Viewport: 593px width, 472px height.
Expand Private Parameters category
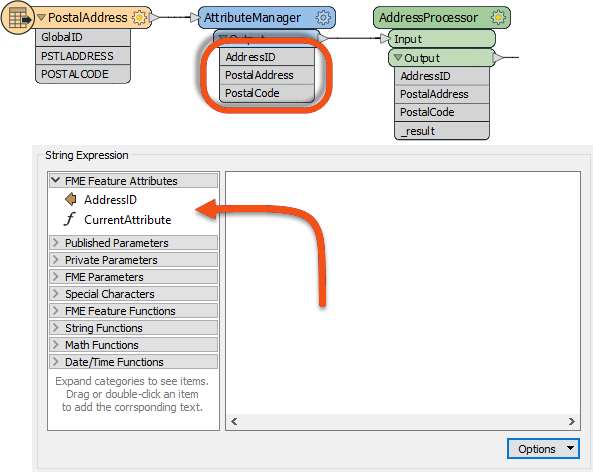[56, 259]
